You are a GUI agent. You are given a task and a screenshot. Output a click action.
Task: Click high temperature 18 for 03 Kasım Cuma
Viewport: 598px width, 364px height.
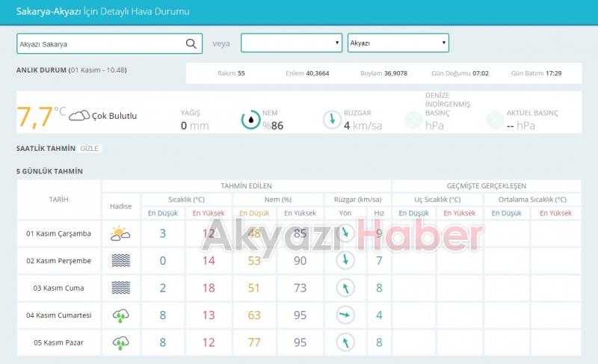pyautogui.click(x=209, y=288)
